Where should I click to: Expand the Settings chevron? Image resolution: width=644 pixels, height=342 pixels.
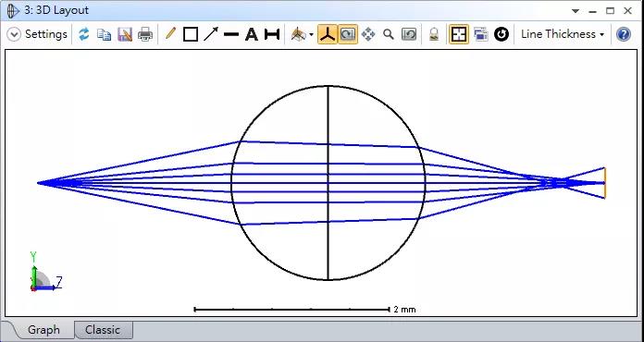coord(14,34)
